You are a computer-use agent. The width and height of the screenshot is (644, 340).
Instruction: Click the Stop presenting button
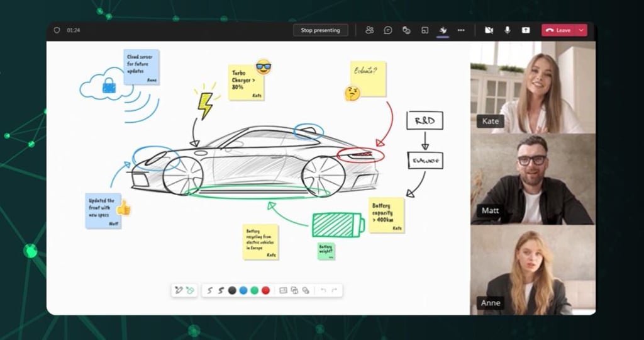(x=320, y=30)
